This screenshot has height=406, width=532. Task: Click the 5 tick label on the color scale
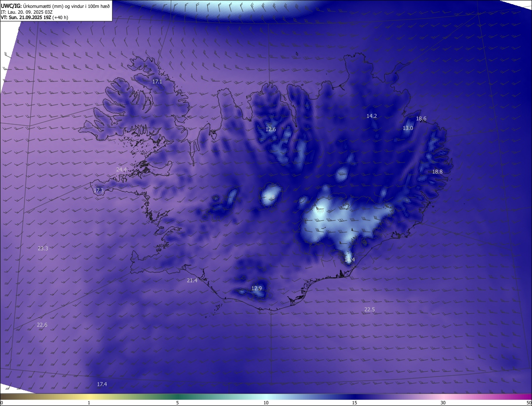coord(177,403)
